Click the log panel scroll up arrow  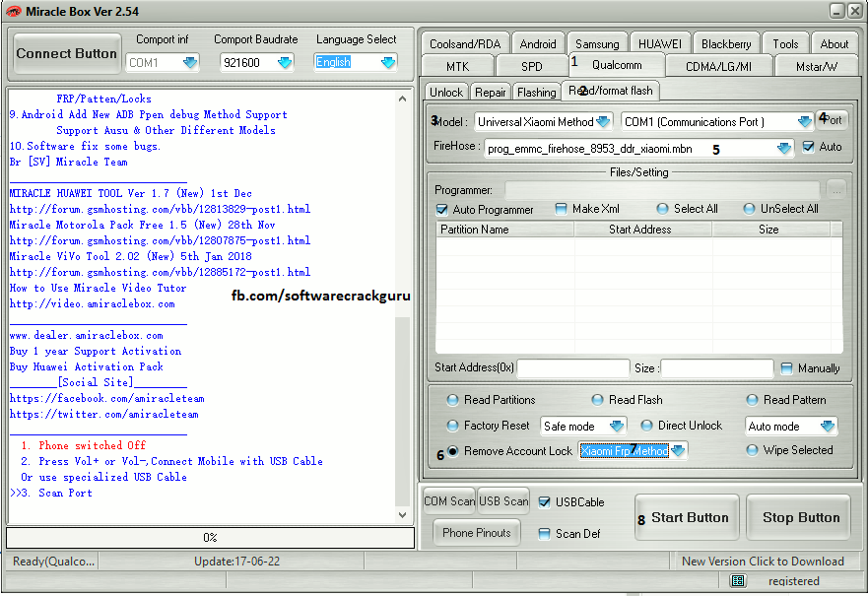tap(402, 99)
